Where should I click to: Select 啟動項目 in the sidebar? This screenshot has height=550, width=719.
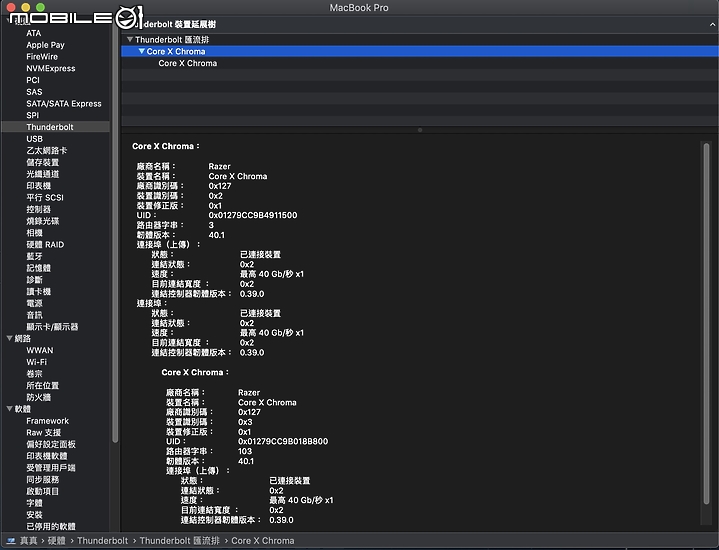tap(43, 491)
